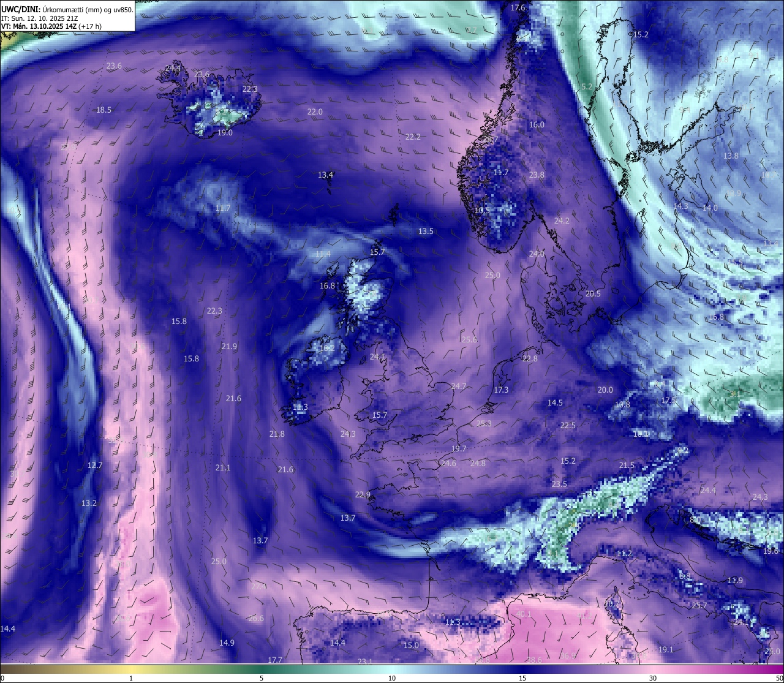Screen dimensions: 784x683
Task: Select the 22.8 value label
Action: (530, 359)
